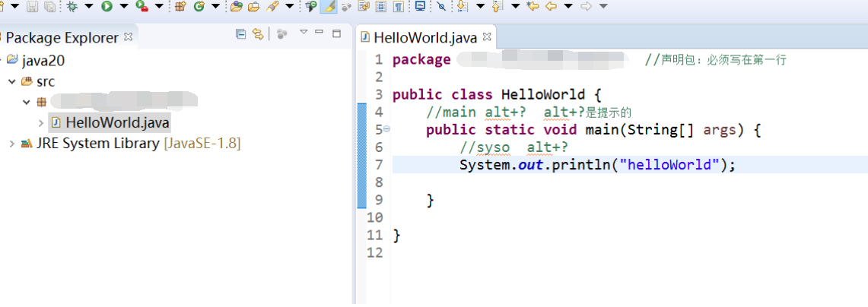Toggle Block Selection mode icon
Screen dimensions: 868x307
pos(381,7)
